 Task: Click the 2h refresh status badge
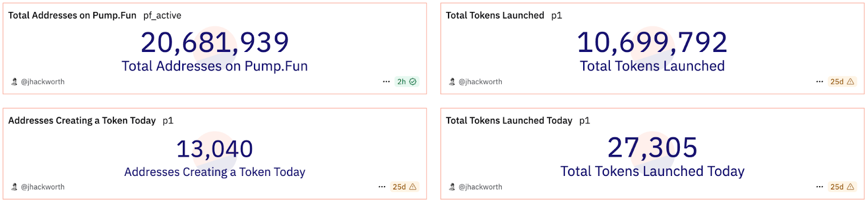[x=407, y=82]
